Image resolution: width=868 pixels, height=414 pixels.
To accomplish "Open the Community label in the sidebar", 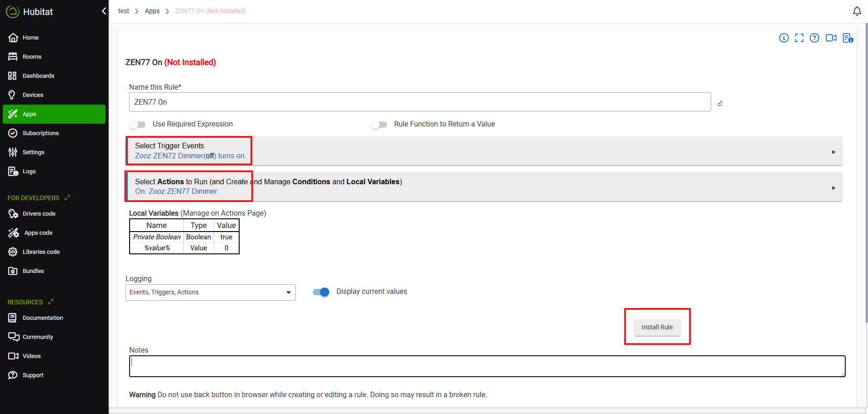I will coord(38,337).
